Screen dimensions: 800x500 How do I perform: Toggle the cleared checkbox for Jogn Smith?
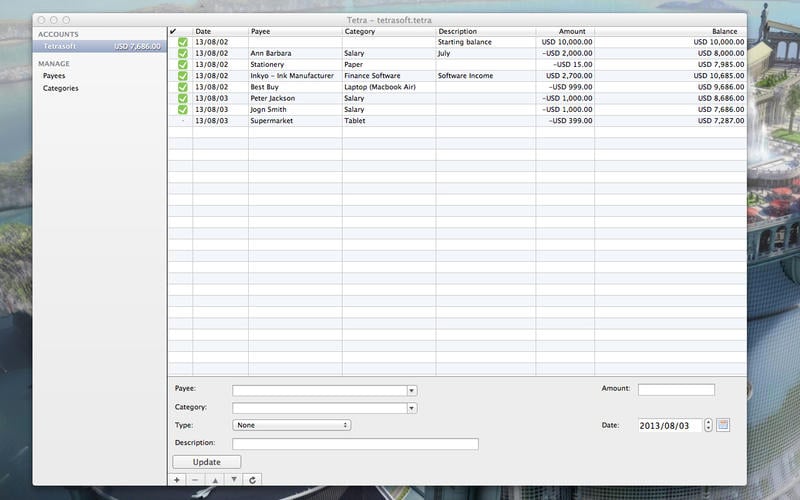(183, 110)
